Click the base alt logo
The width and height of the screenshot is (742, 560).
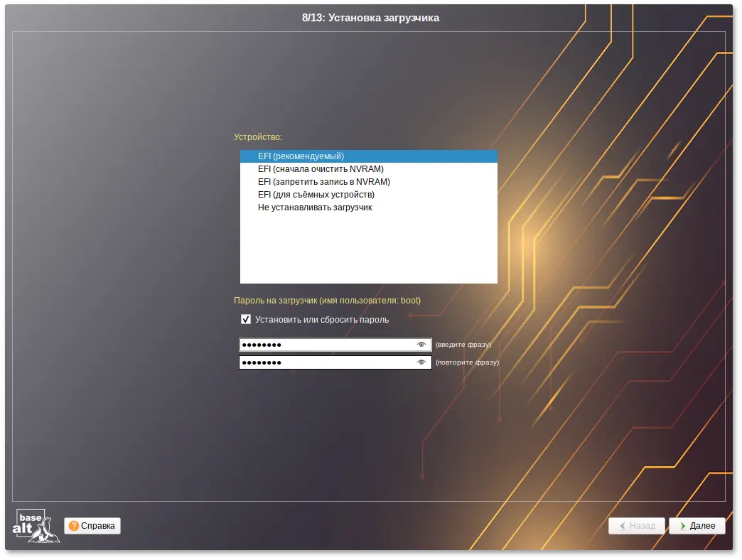pos(36,526)
